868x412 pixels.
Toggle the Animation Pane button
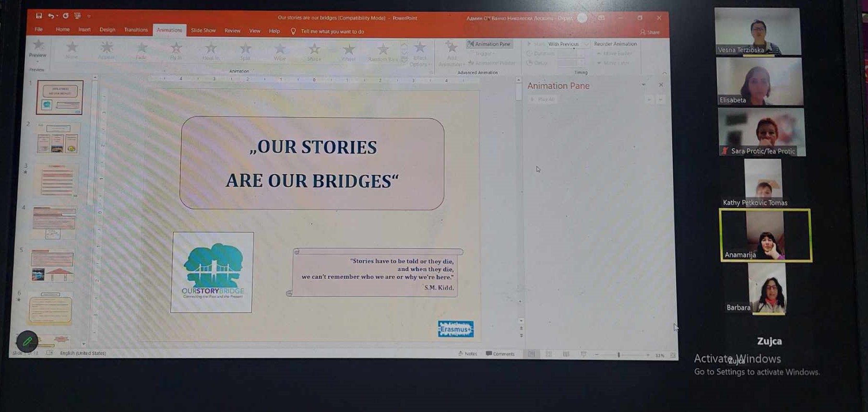click(489, 44)
